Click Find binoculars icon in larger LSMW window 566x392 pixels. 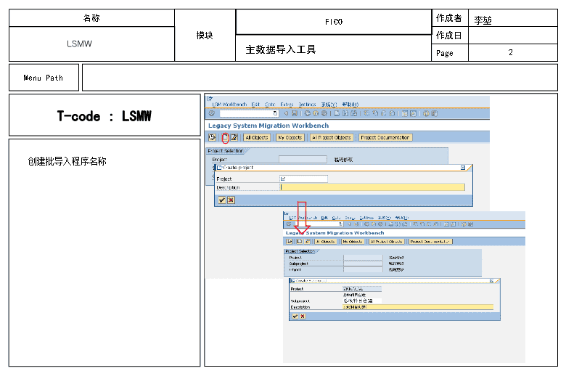345,113
